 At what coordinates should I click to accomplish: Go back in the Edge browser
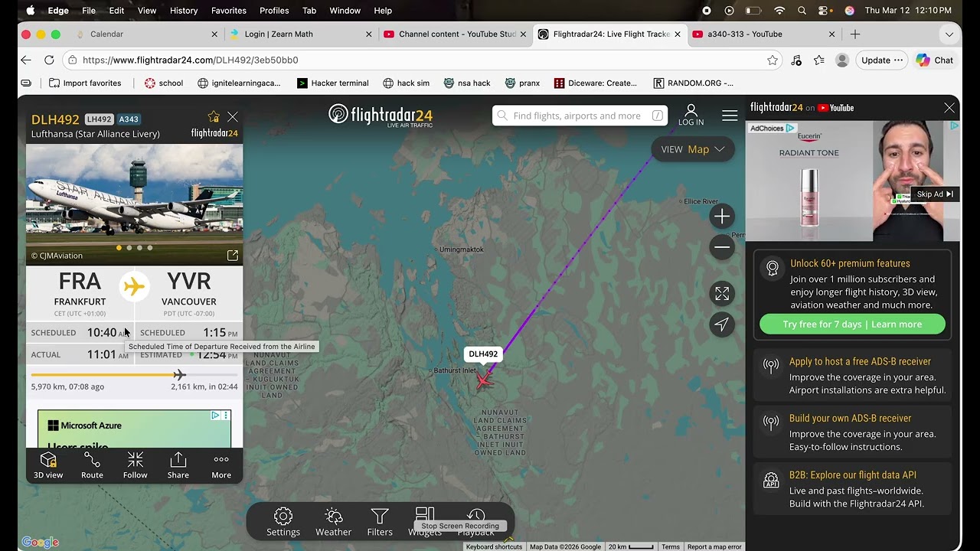click(x=26, y=60)
